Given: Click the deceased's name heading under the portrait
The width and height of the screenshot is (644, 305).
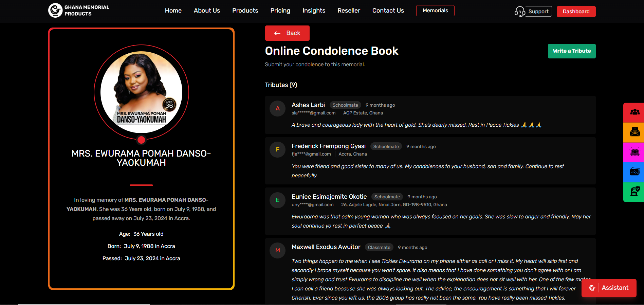Looking at the screenshot, I should 141,158.
